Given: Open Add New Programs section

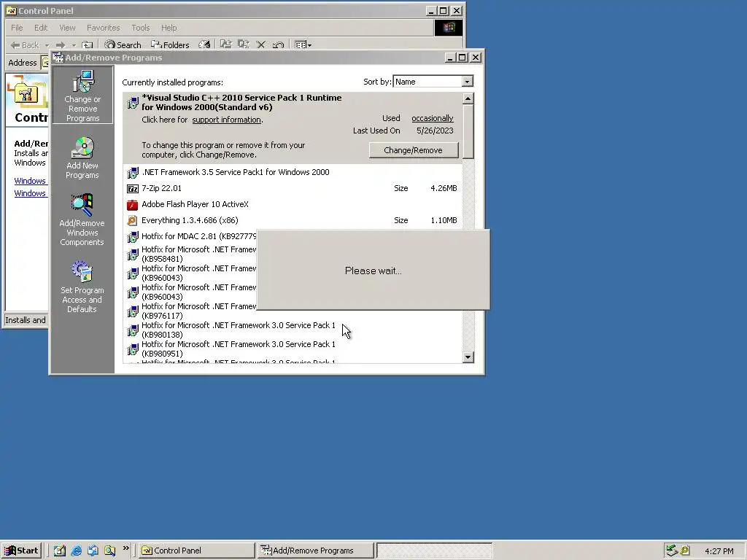Looking at the screenshot, I should [x=82, y=158].
